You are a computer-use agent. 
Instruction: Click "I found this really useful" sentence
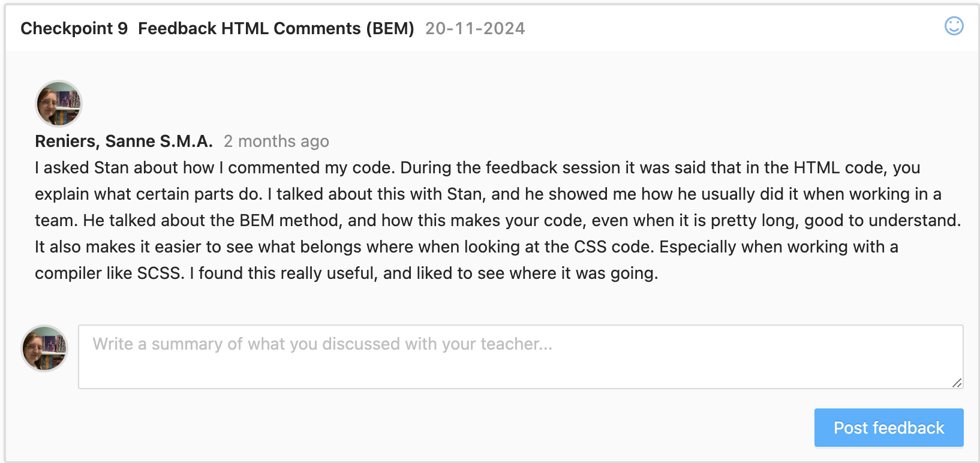(x=284, y=273)
